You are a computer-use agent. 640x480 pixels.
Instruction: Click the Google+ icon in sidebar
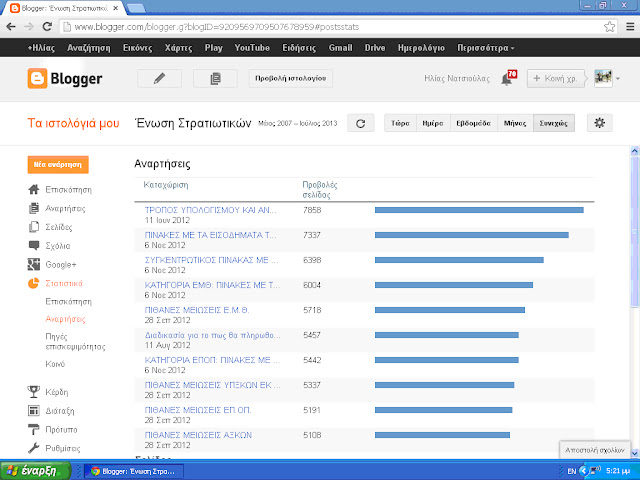coord(33,264)
